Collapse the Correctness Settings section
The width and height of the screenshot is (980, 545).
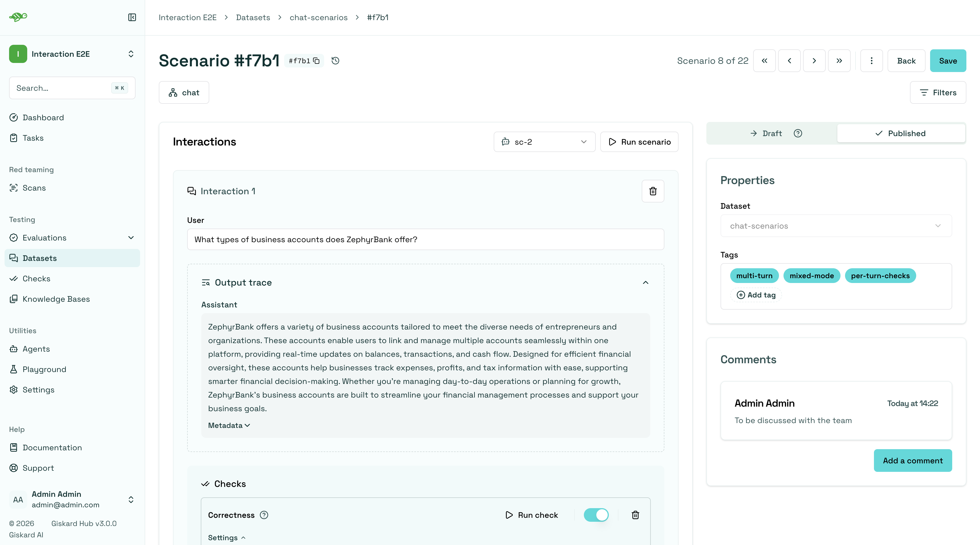227,538
